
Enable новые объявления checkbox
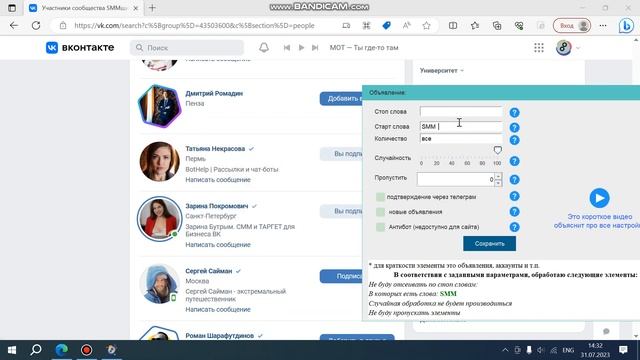(x=380, y=212)
